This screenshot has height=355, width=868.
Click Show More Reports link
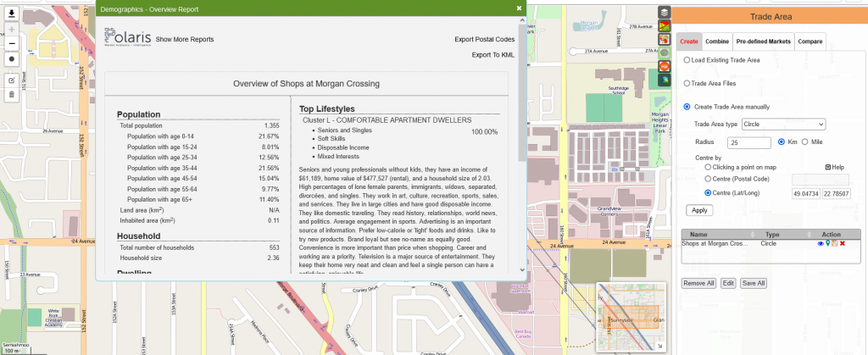click(184, 39)
